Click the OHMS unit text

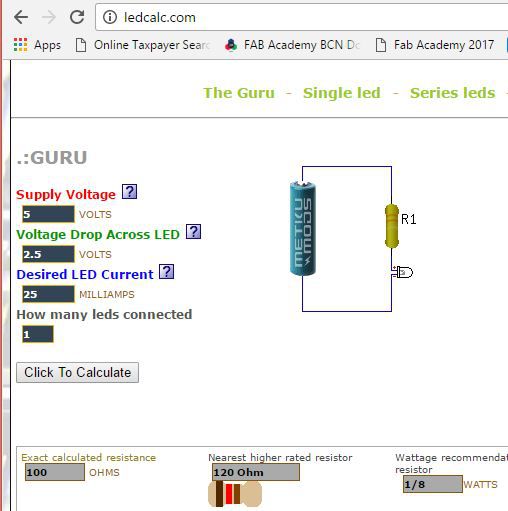point(104,473)
